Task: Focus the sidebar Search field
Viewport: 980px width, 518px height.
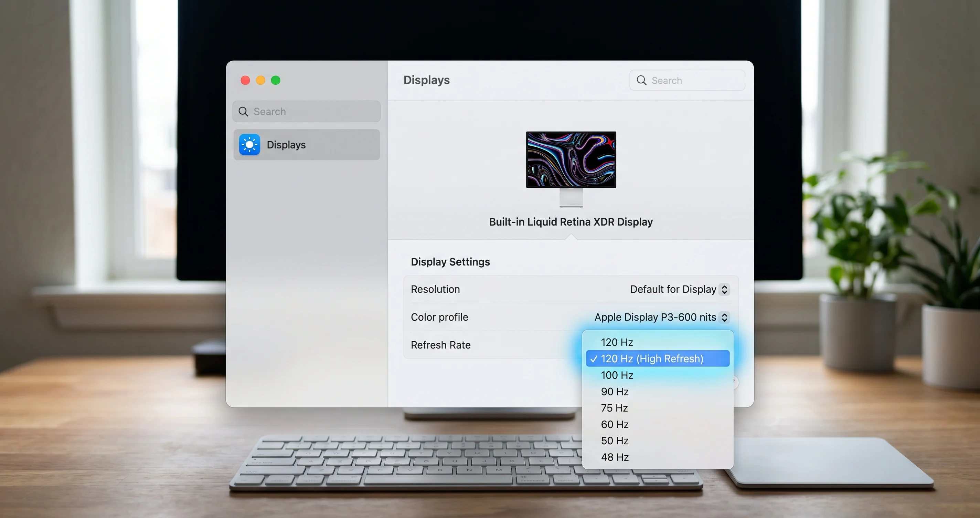Action: 307,112
